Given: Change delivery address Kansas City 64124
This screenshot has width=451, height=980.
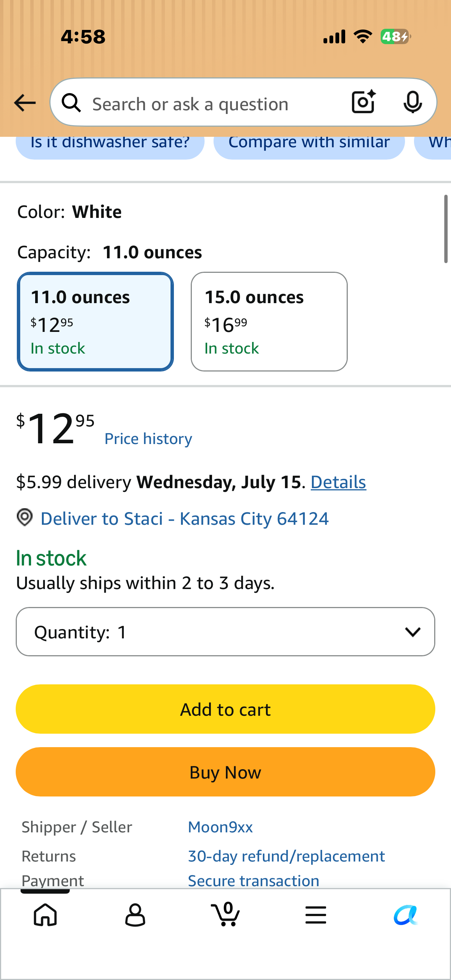Looking at the screenshot, I should click(x=185, y=518).
